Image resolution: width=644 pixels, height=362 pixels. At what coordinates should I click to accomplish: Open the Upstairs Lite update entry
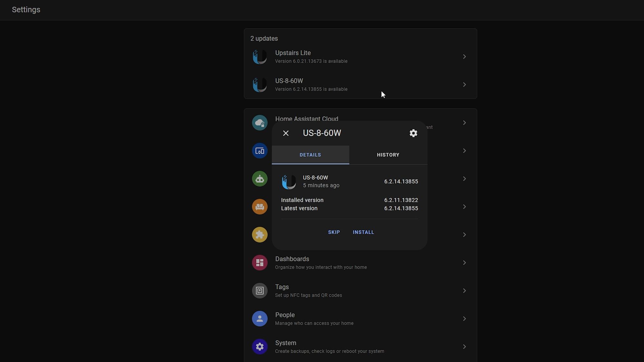click(x=360, y=57)
